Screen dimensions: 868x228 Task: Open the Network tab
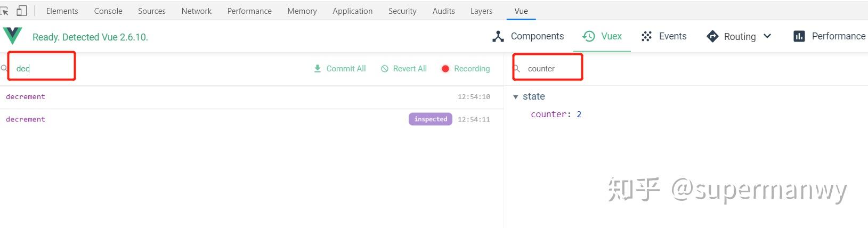(196, 11)
